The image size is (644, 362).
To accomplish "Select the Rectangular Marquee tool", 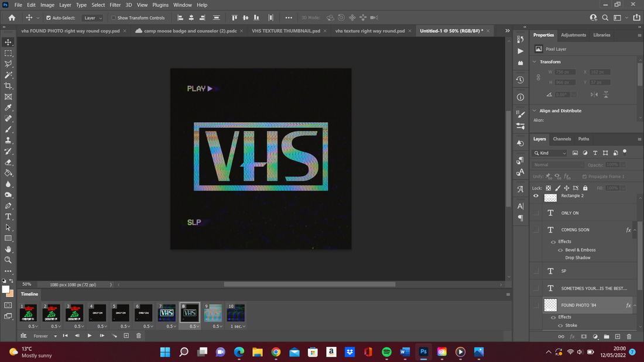I will click(8, 53).
